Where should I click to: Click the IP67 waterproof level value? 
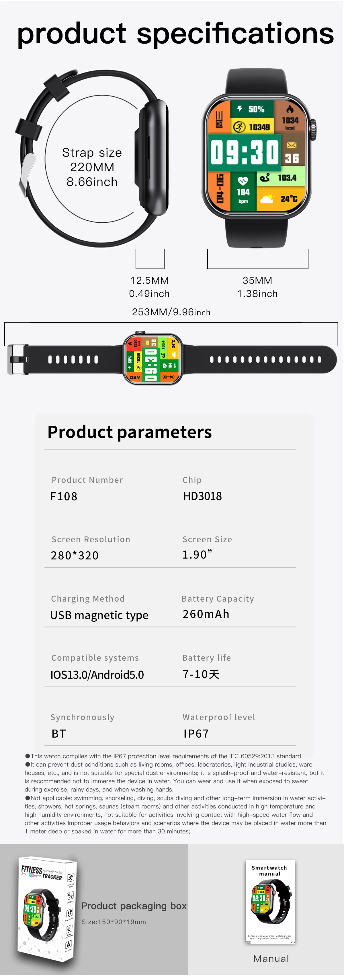tap(196, 734)
